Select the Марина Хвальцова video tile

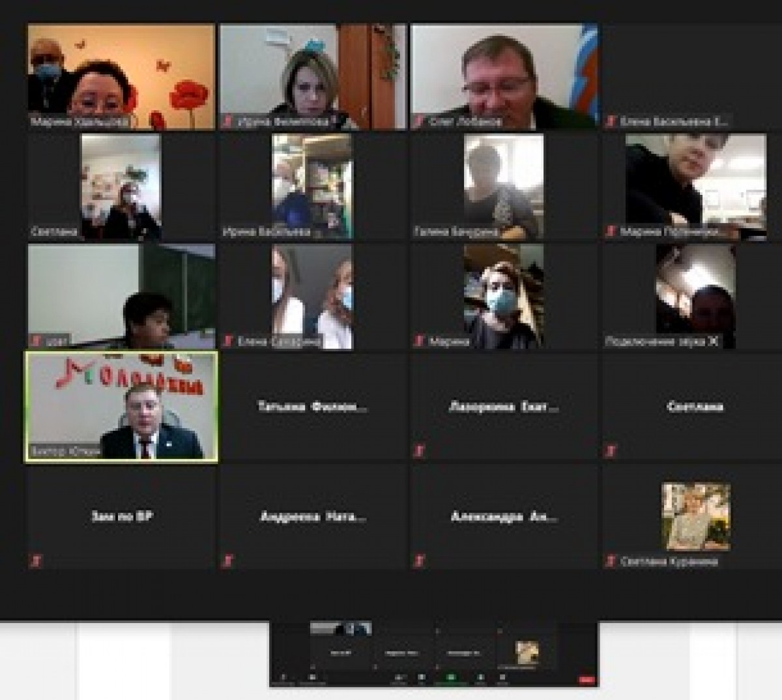coord(121,76)
